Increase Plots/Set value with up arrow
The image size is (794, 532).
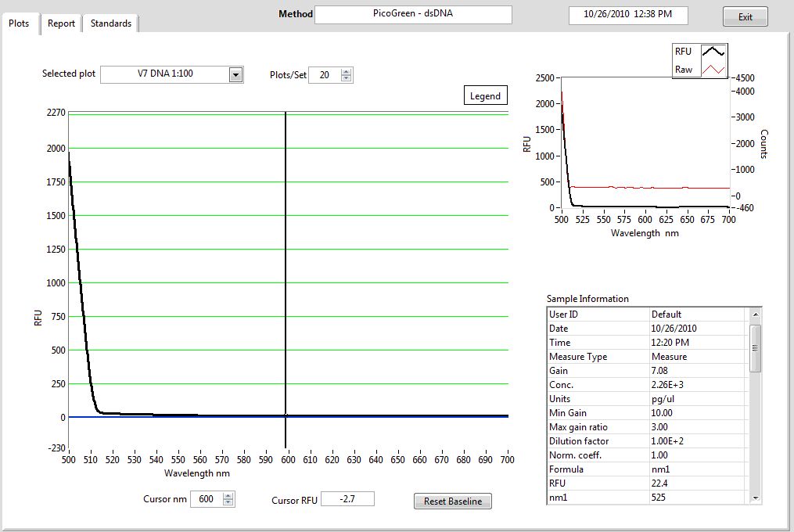(346, 72)
